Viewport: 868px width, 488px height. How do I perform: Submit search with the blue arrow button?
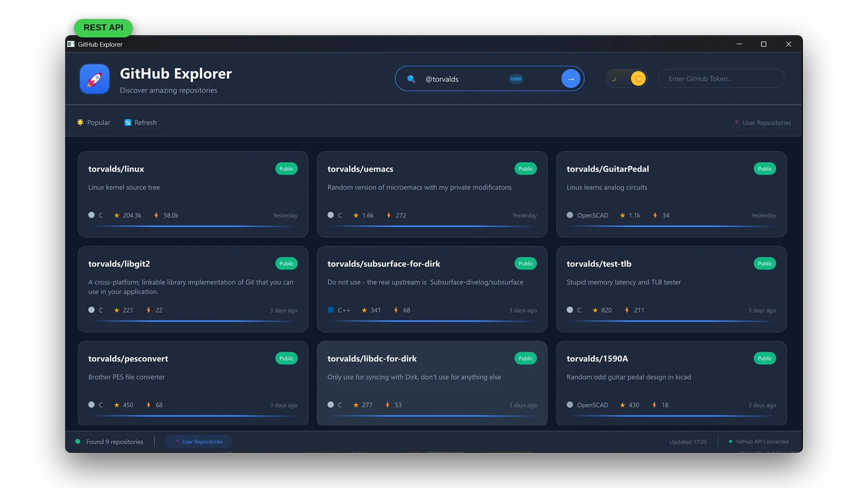tap(570, 79)
